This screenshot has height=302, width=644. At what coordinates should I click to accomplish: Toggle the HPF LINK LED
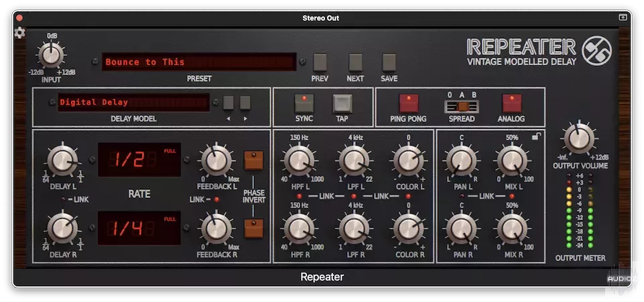tap(300, 196)
